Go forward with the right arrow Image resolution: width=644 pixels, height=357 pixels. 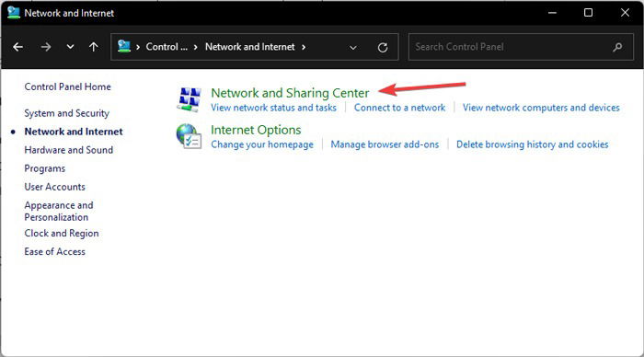tap(46, 47)
